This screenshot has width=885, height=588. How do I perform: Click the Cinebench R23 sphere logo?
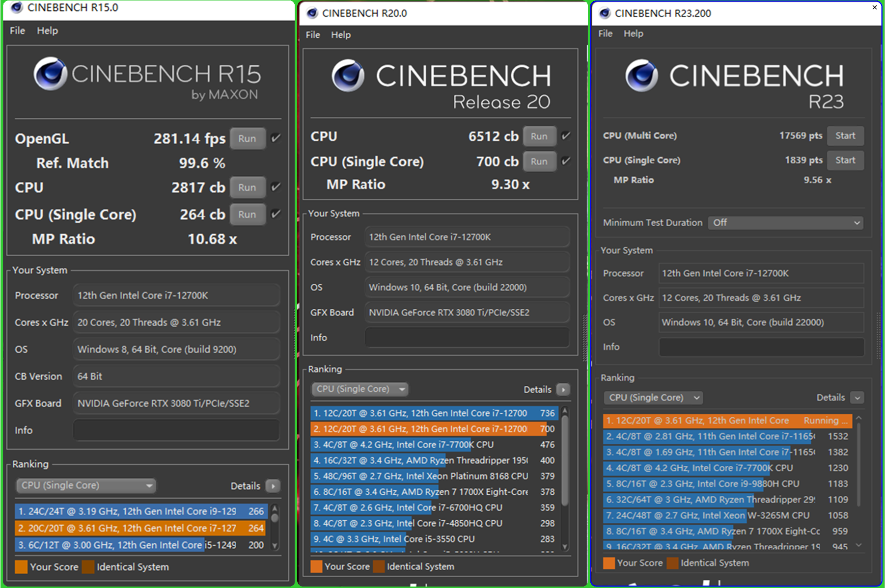pos(641,76)
